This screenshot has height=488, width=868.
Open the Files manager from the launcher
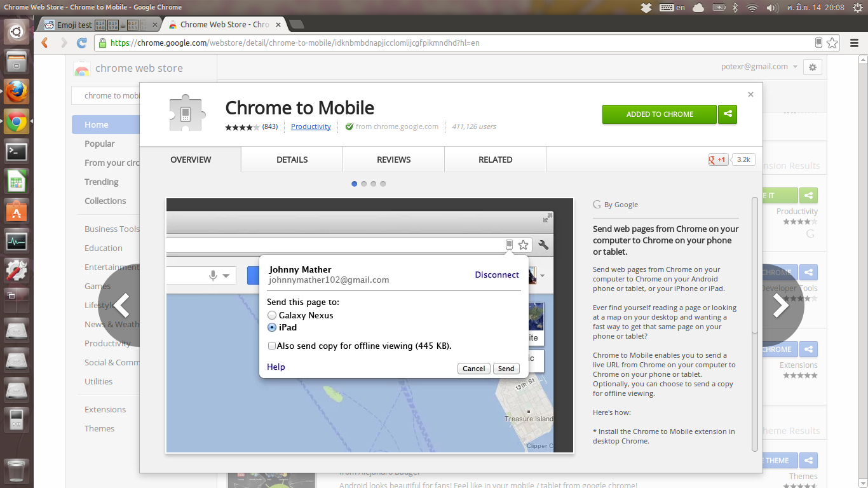(17, 62)
